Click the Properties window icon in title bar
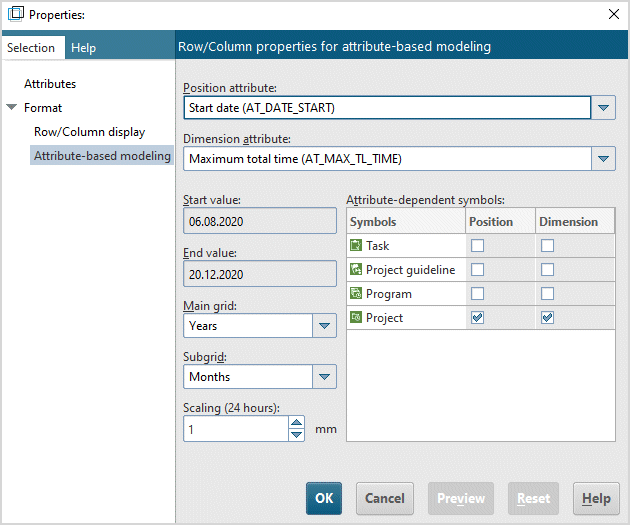The image size is (630, 525). pyautogui.click(x=16, y=14)
